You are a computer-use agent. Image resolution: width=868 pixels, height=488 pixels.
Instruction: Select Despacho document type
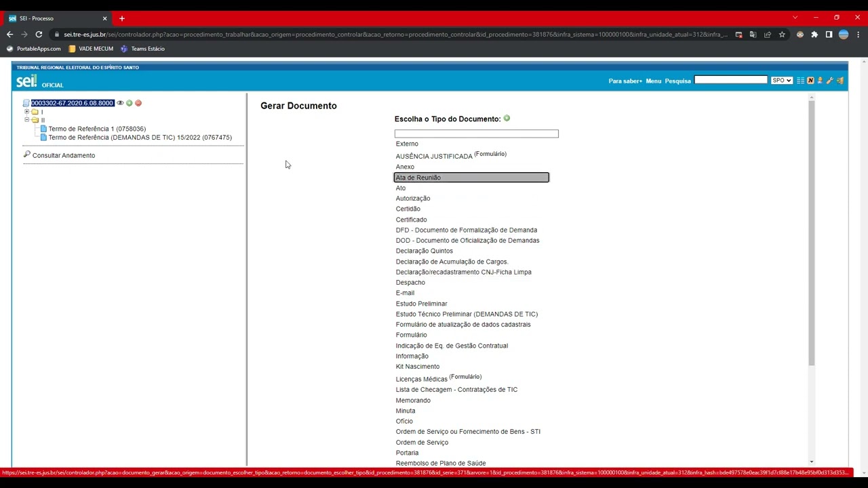point(410,283)
